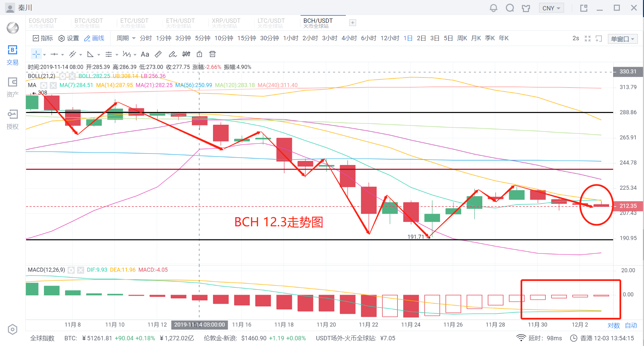Open the search magnifier icon
The image size is (644, 346).
coord(510,8)
